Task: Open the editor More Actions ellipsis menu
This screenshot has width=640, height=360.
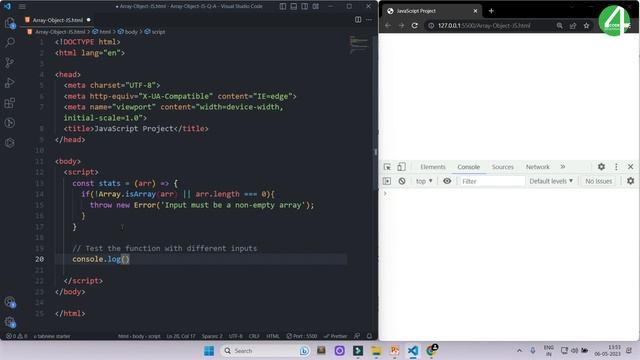Action: [369, 20]
